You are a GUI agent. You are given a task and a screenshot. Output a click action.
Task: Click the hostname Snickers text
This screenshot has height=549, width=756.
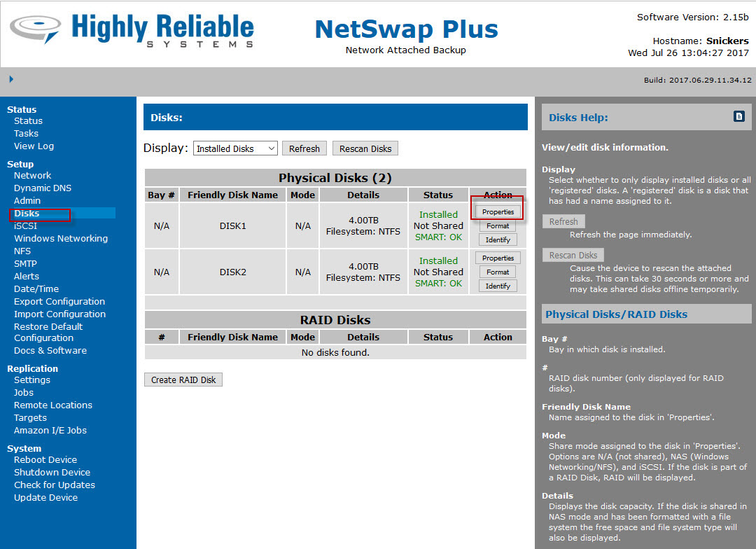727,41
